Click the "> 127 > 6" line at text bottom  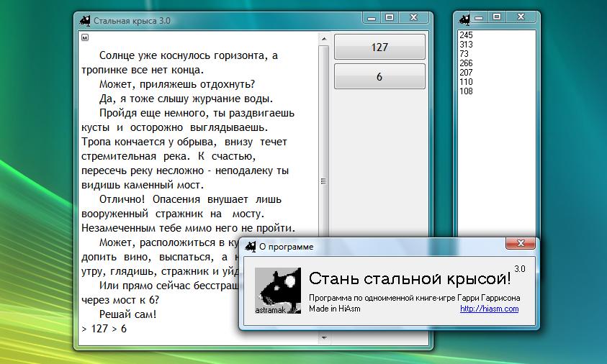(x=104, y=329)
